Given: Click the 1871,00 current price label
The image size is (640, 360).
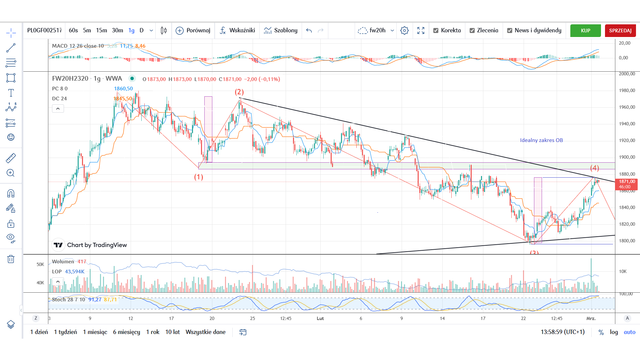Looking at the screenshot, I should pos(627,184).
